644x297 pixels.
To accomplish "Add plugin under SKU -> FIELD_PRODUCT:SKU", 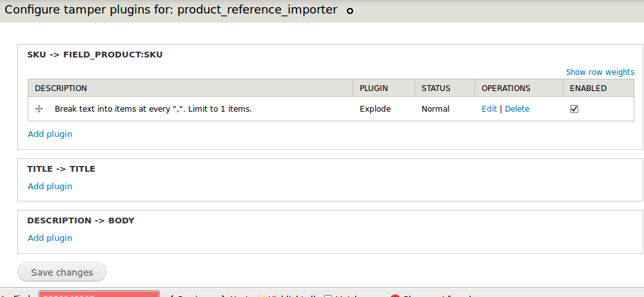I will pos(50,134).
